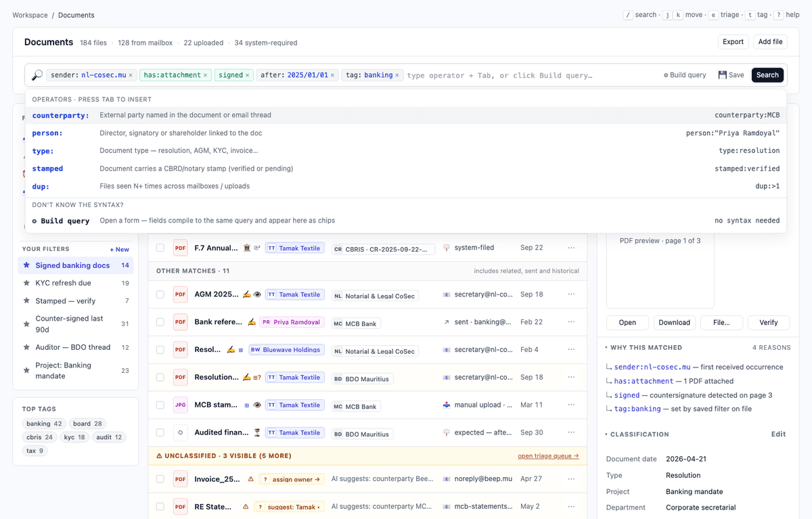This screenshot has height=519, width=812.
Task: Filter by the cbris tag chip
Action: pos(40,437)
